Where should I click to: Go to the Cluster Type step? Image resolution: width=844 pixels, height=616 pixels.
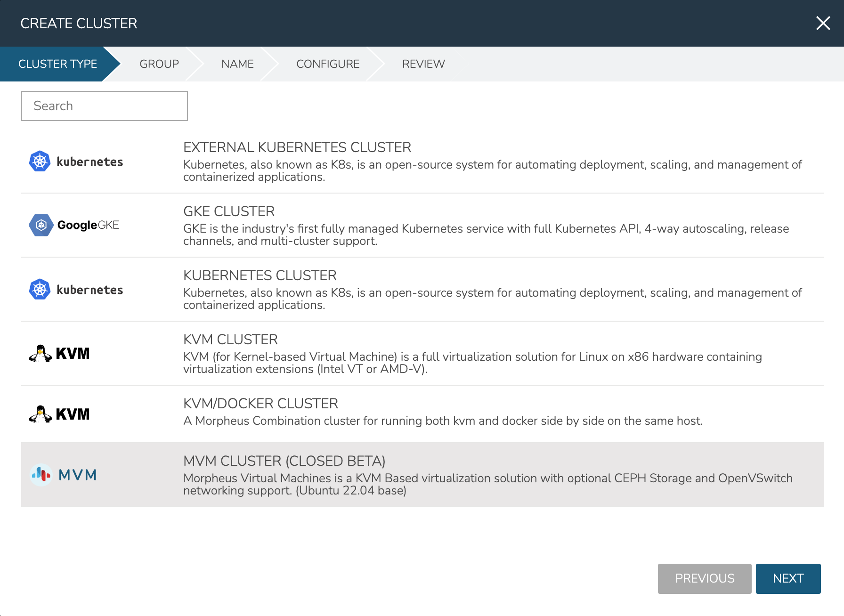[x=57, y=64]
